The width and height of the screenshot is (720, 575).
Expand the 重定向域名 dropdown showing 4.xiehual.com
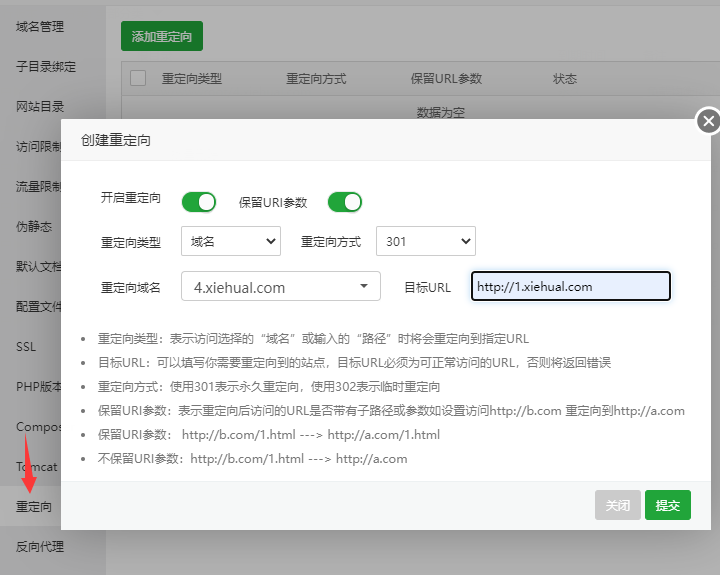pos(281,286)
